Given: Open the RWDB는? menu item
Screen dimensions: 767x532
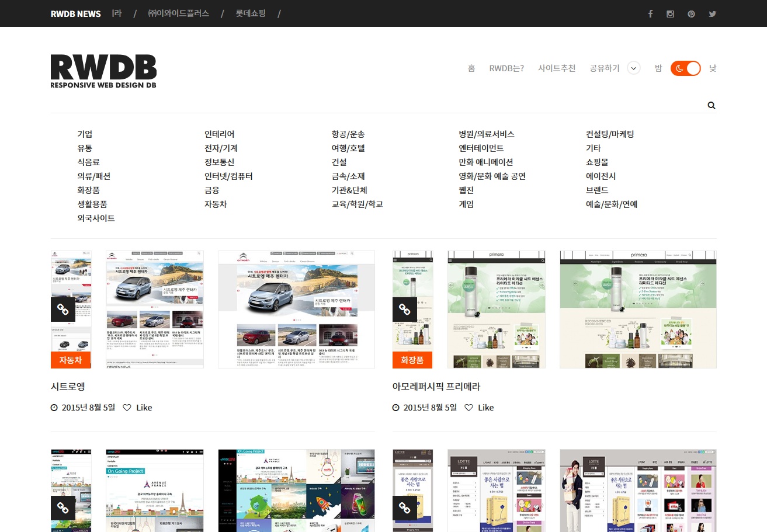Looking at the screenshot, I should (x=506, y=68).
